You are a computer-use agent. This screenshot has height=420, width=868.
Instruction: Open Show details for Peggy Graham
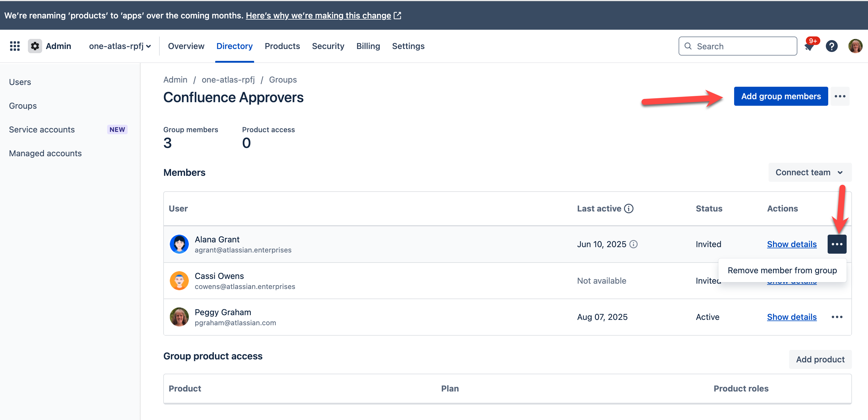tap(791, 317)
